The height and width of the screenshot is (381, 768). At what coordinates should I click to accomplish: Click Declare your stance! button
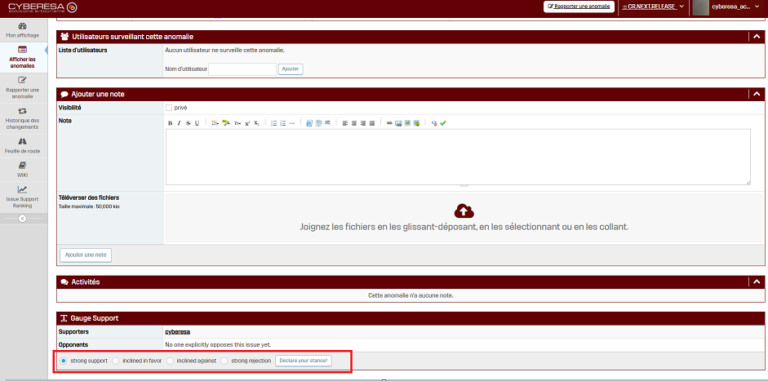[303, 361]
